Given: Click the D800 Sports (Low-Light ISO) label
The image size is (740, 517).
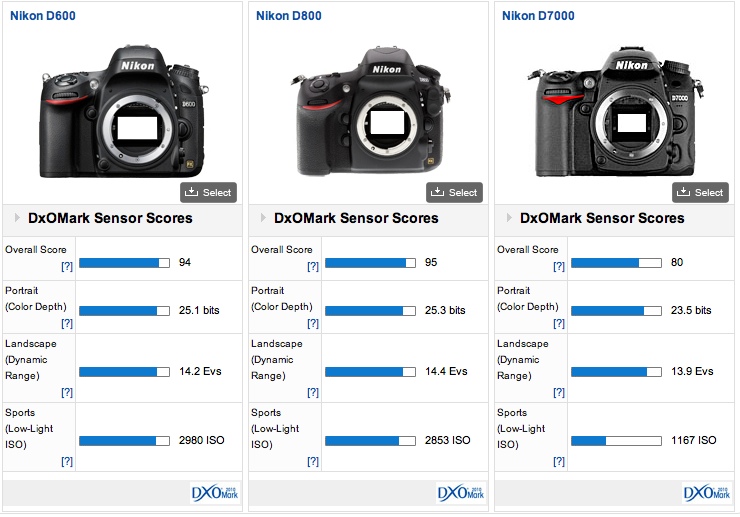Looking at the screenshot, I should tap(275, 429).
